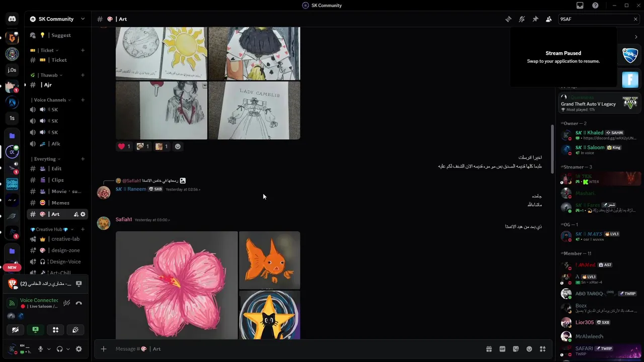Create channel in Voice Channels category
The height and width of the screenshot is (362, 644).
click(83, 100)
